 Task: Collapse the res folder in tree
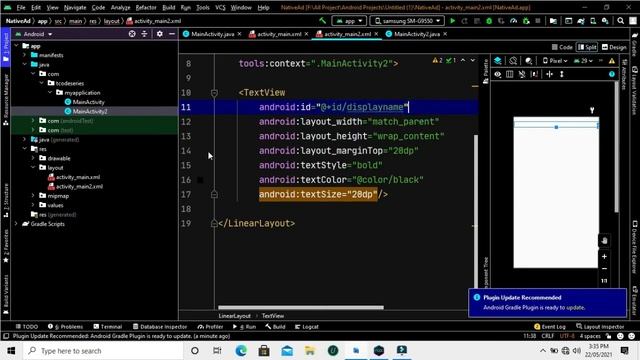click(x=24, y=149)
